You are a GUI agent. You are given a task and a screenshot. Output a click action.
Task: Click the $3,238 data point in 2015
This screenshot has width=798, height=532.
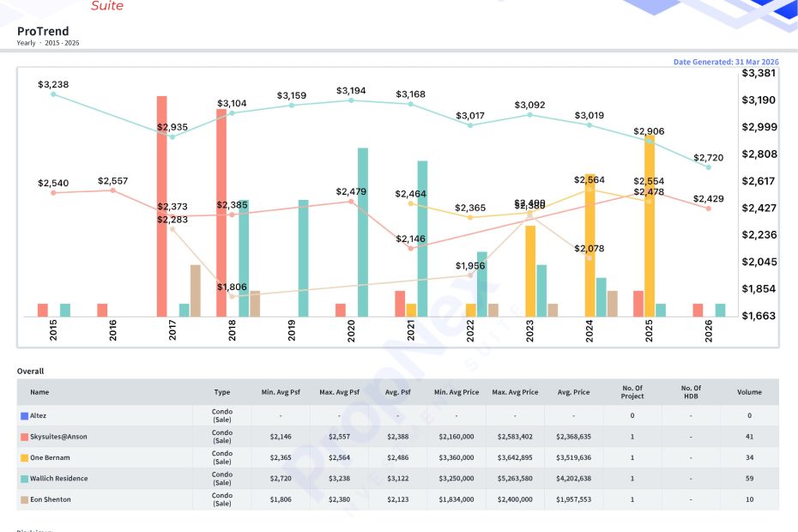click(53, 94)
